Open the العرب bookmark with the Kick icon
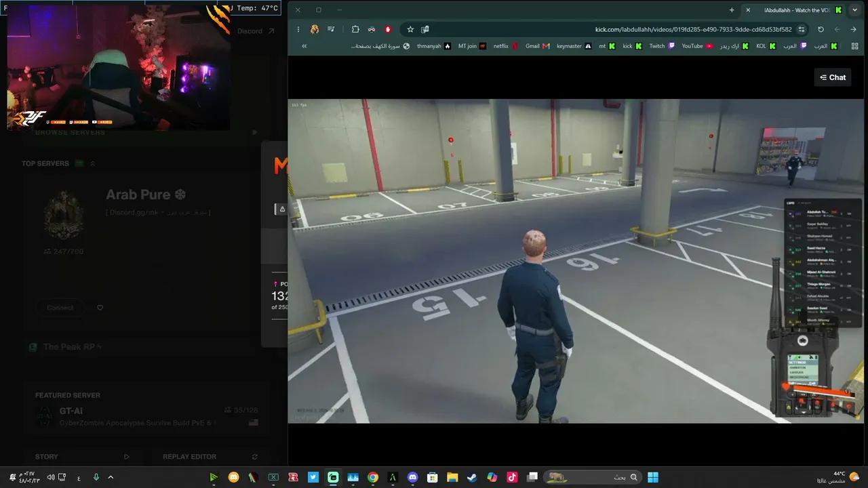Screen dimensions: 868x488 (825, 46)
